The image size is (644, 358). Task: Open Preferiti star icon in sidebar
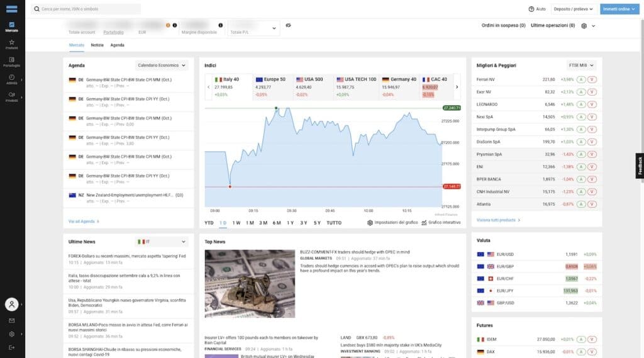click(12, 43)
